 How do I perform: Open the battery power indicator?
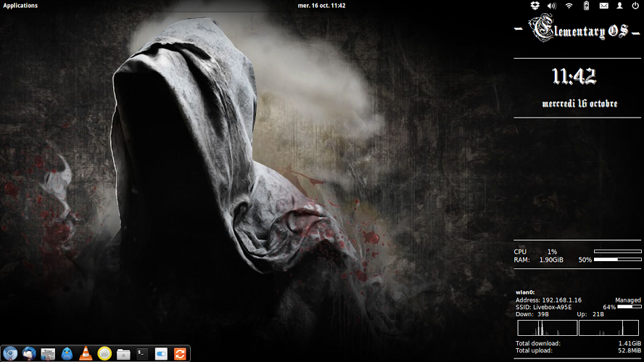pos(586,6)
